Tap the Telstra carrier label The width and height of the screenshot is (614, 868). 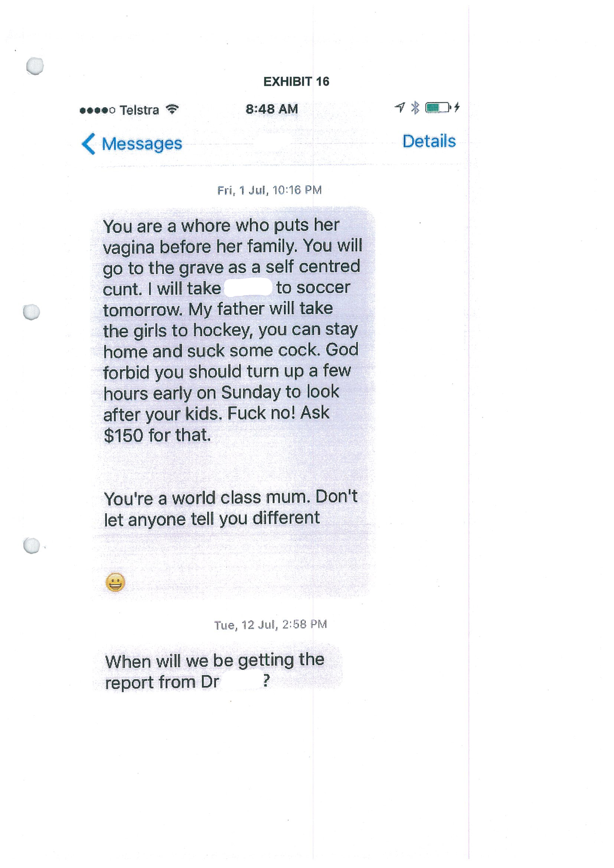click(139, 110)
